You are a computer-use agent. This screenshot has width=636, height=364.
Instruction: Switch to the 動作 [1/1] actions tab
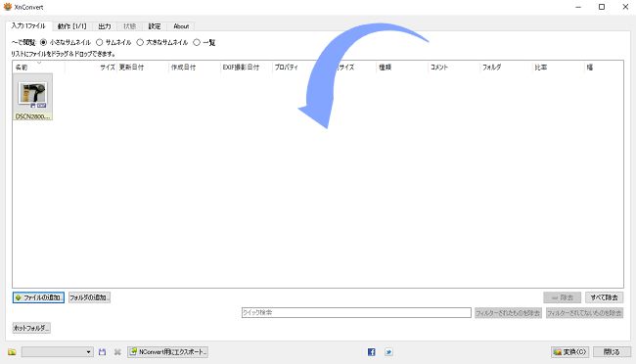[71, 26]
